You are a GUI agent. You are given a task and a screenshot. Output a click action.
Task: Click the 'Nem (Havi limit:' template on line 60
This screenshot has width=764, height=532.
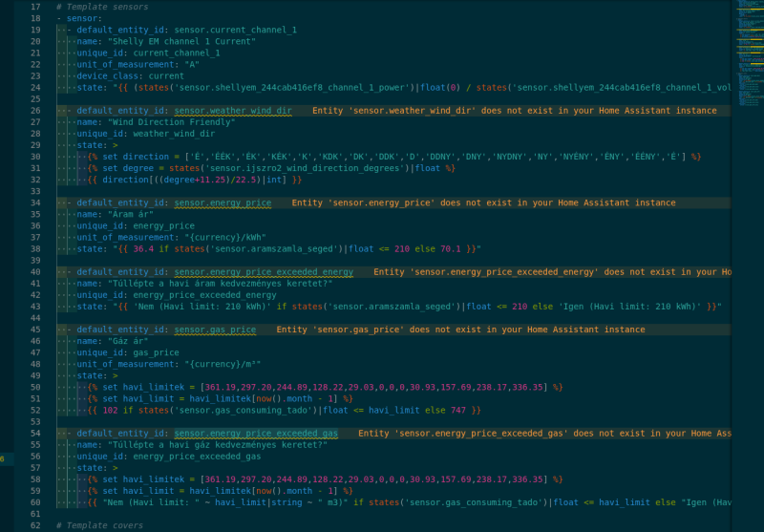point(410,502)
